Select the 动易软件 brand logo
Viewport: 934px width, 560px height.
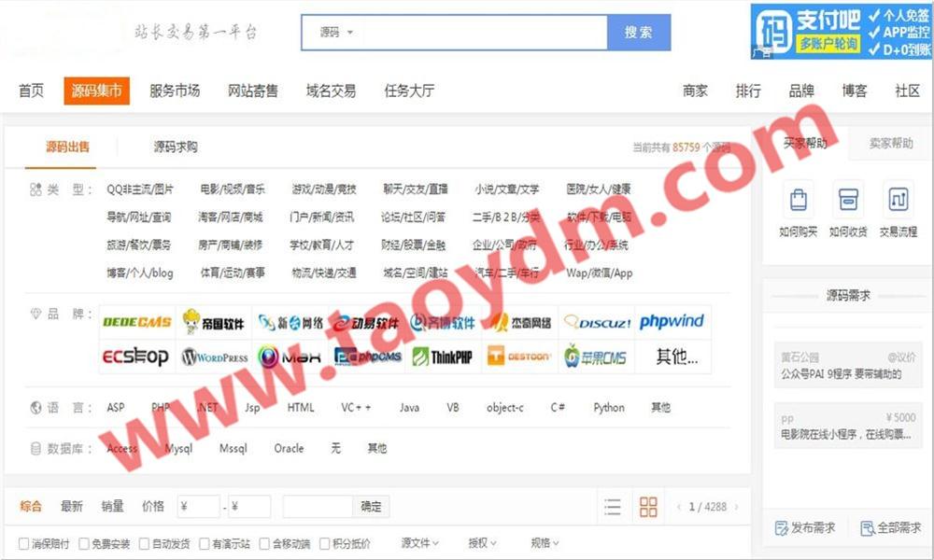click(x=367, y=322)
